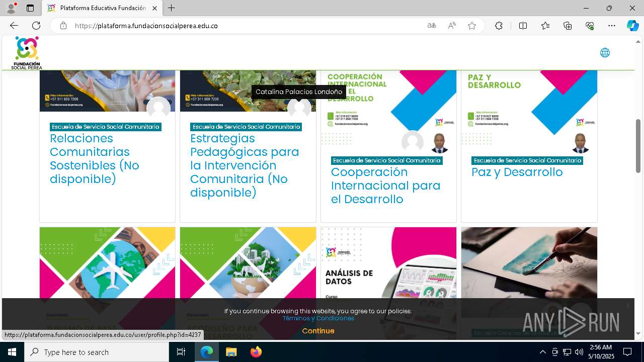
Task: Launch Firefox from the taskbar
Action: (256, 352)
